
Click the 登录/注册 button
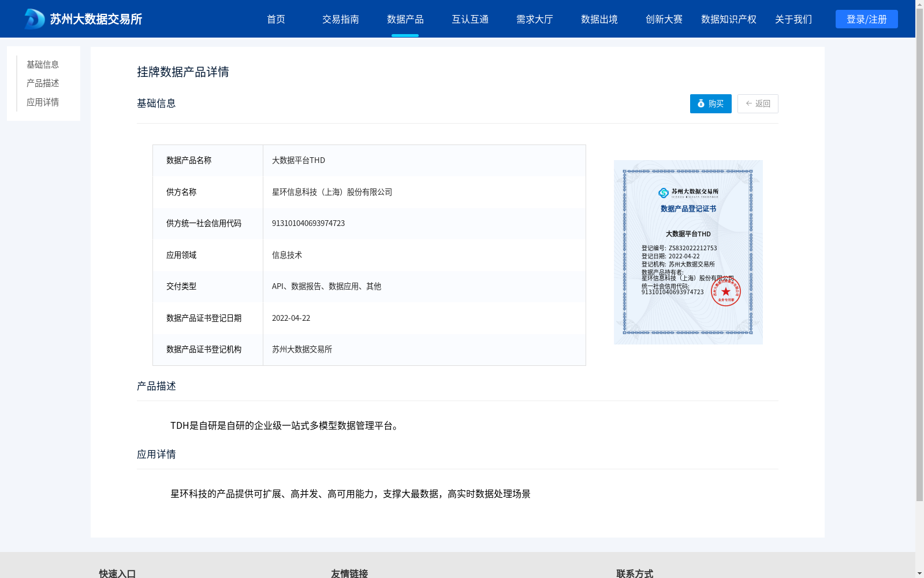pyautogui.click(x=867, y=19)
